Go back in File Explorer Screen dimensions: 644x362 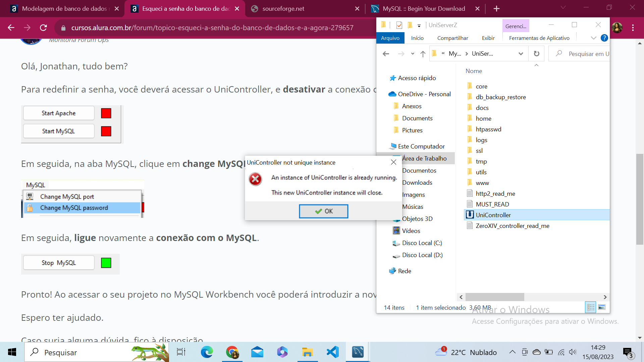[386, 54]
